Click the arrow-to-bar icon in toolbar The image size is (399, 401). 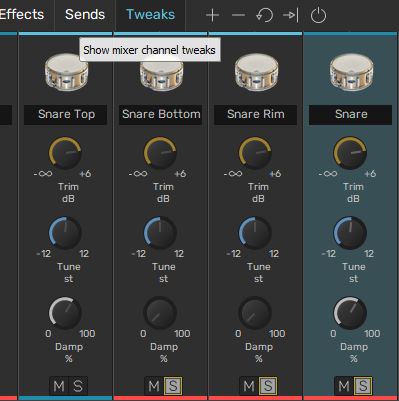coord(290,15)
